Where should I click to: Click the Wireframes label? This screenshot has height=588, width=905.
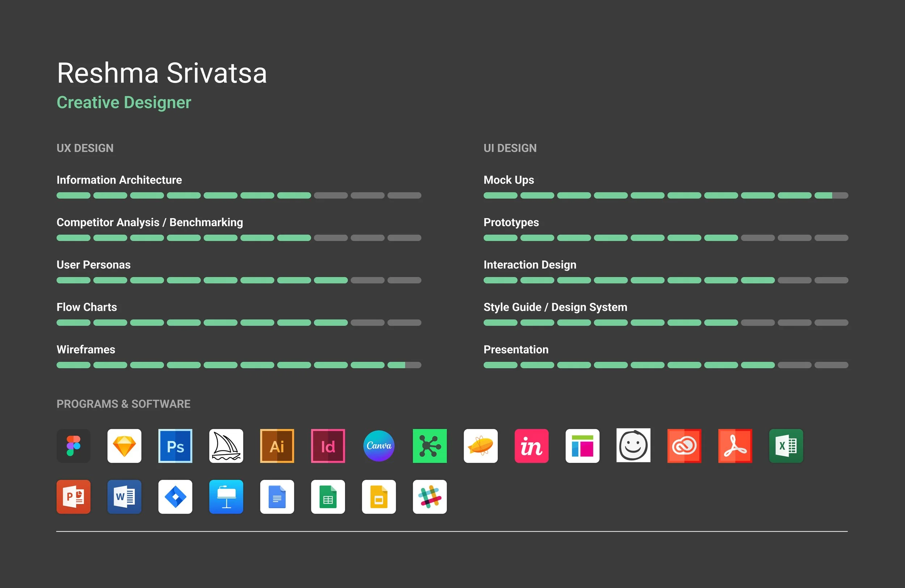coord(86,350)
